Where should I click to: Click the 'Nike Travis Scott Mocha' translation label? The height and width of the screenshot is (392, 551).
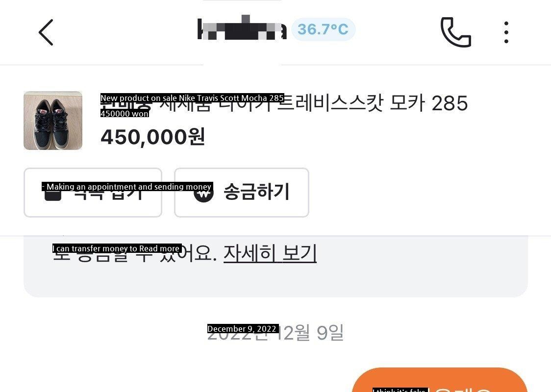[x=192, y=98]
